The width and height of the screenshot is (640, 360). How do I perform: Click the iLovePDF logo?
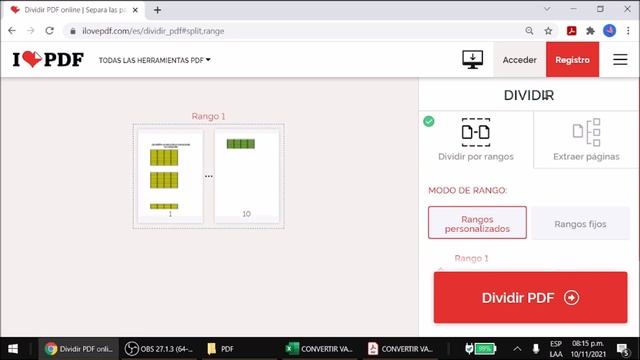point(48,60)
